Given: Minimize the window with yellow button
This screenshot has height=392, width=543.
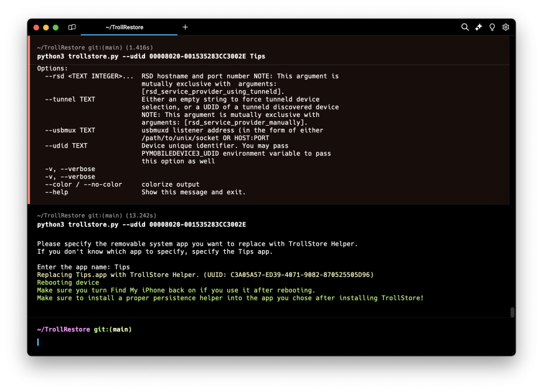Looking at the screenshot, I should pos(46,27).
